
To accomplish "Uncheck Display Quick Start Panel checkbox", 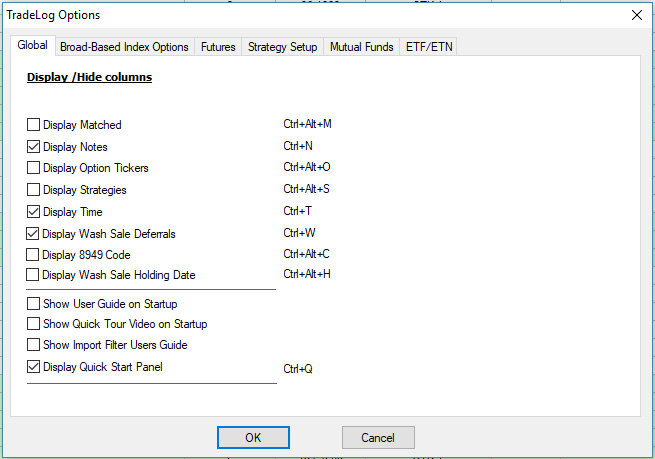I will (x=33, y=367).
